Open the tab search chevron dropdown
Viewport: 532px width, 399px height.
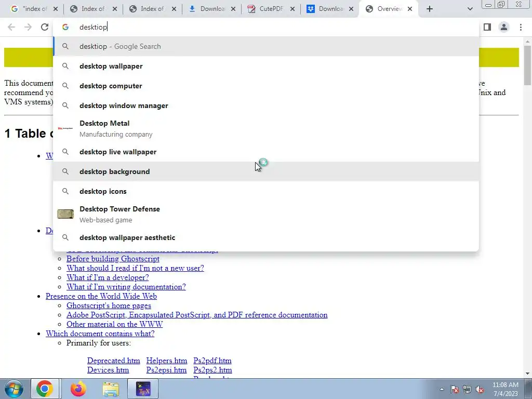click(470, 9)
